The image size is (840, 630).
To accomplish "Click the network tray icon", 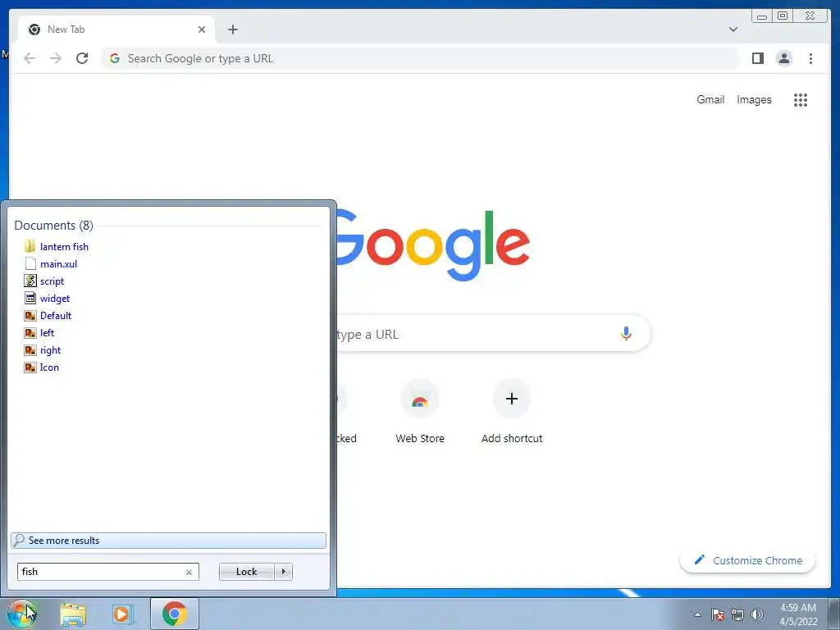I will click(x=737, y=614).
